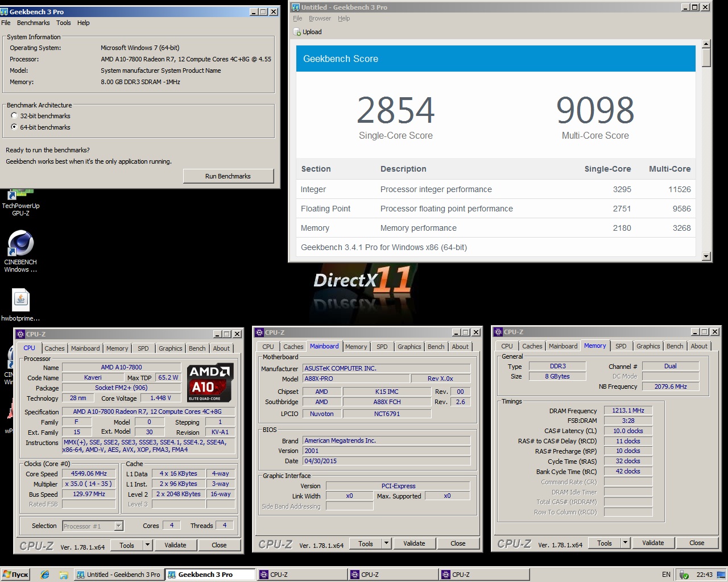This screenshot has height=582, width=728.
Task: Click the CAS# Latency value 10.0 clocks
Action: tap(628, 431)
